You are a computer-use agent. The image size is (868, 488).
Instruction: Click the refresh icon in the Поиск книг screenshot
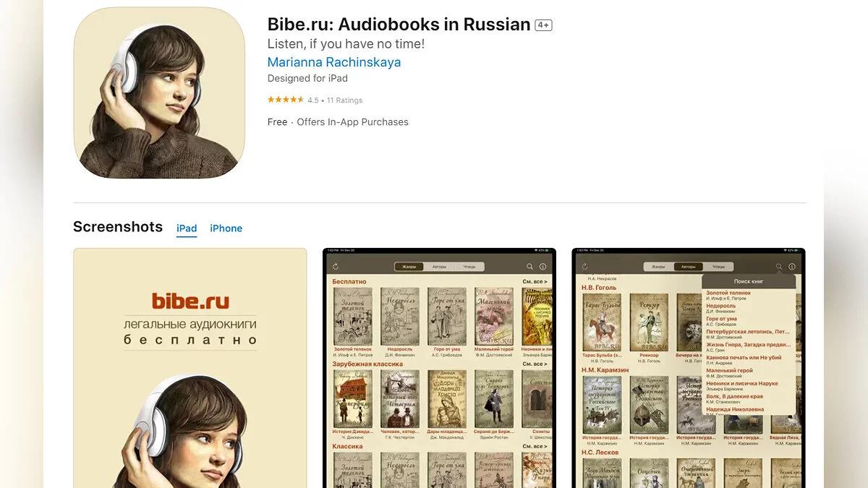585,267
